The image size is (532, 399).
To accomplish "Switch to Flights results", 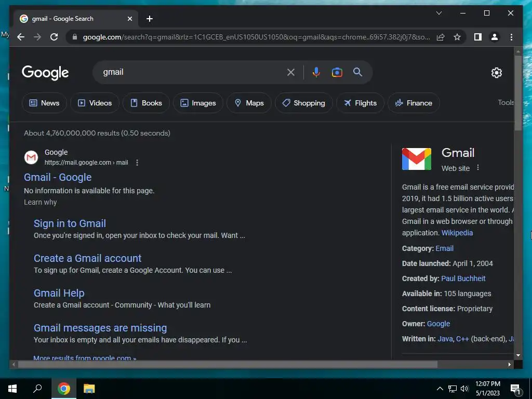I will [360, 103].
